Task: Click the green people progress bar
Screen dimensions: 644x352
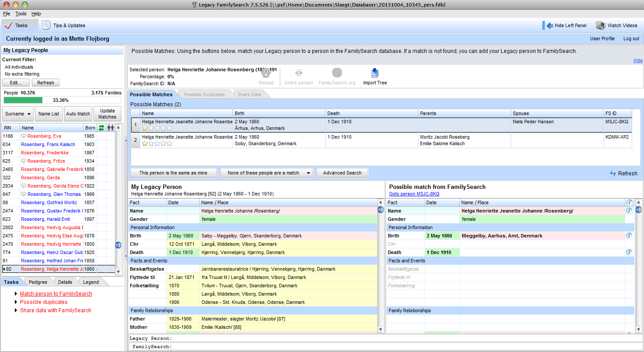Action: click(23, 100)
